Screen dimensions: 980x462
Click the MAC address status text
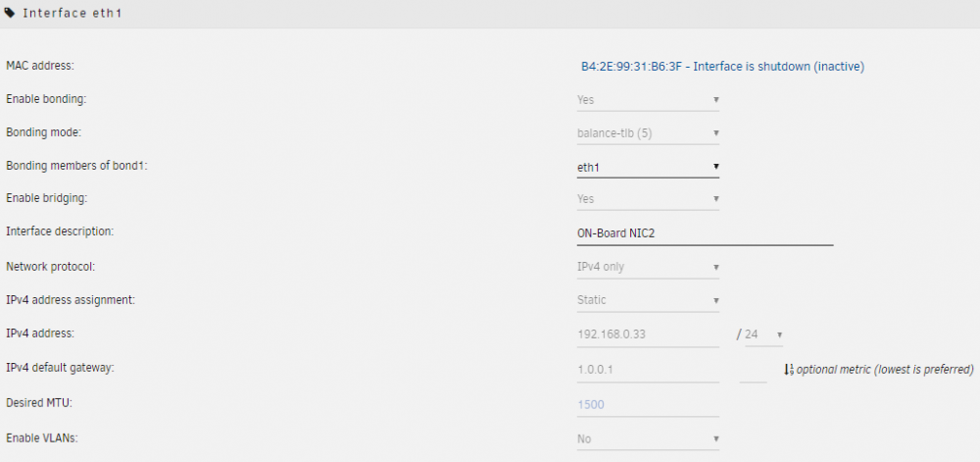(x=722, y=67)
